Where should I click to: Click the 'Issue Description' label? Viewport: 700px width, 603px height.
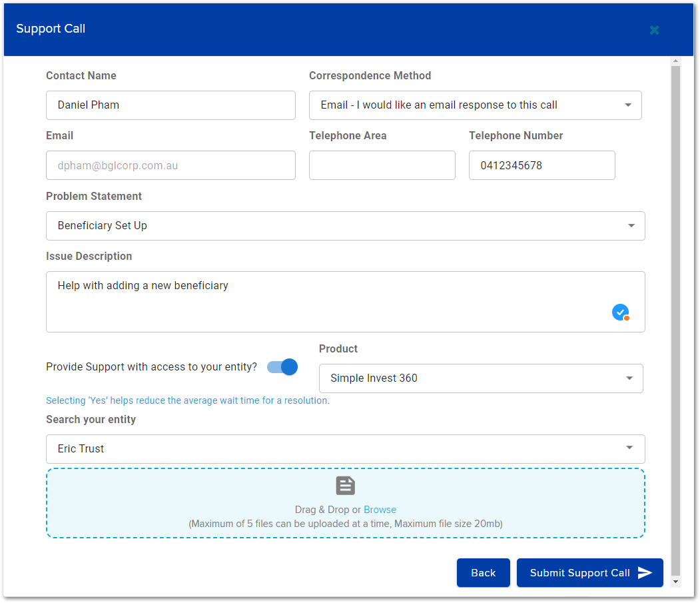(89, 256)
